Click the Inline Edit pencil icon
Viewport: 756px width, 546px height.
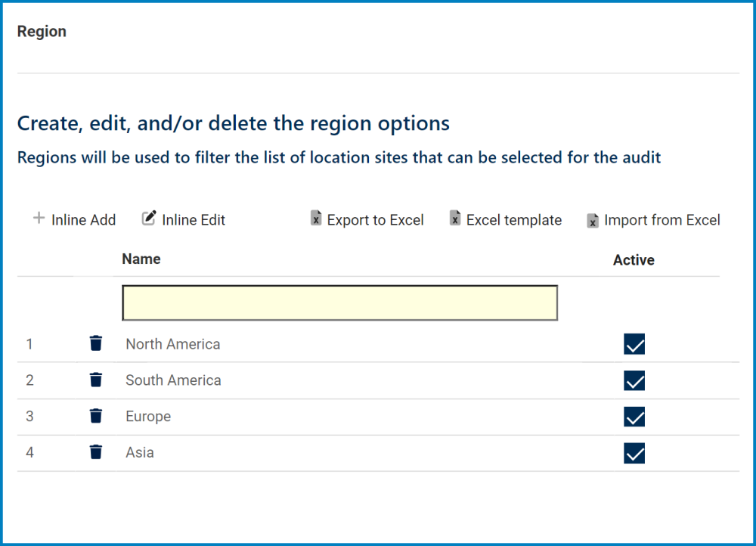coord(149,219)
